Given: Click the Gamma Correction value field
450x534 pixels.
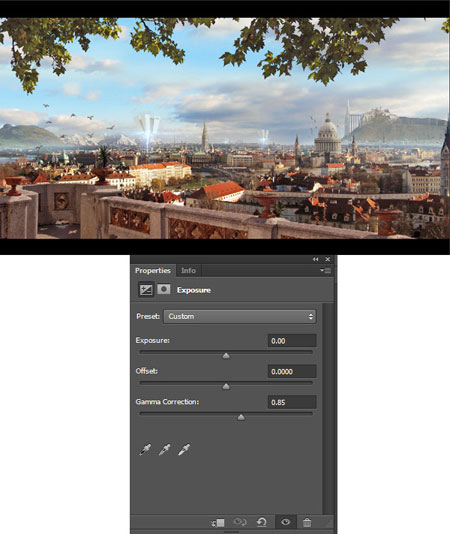Looking at the screenshot, I should 292,402.
